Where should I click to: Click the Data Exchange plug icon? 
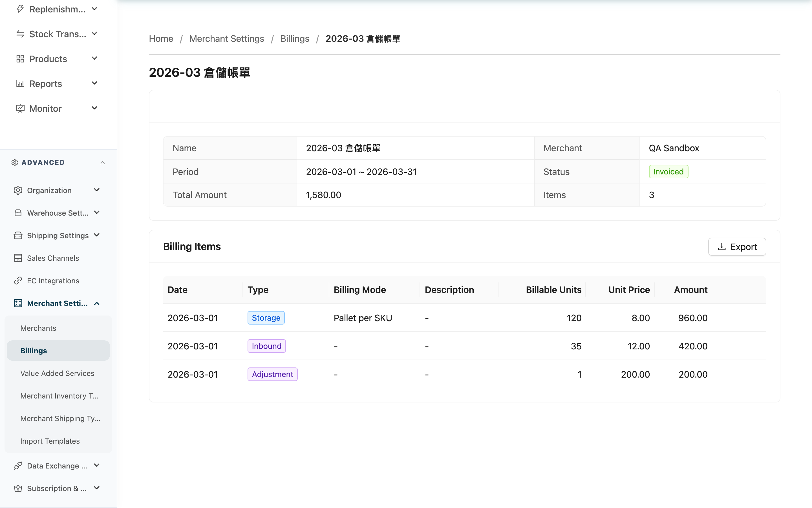(18, 466)
